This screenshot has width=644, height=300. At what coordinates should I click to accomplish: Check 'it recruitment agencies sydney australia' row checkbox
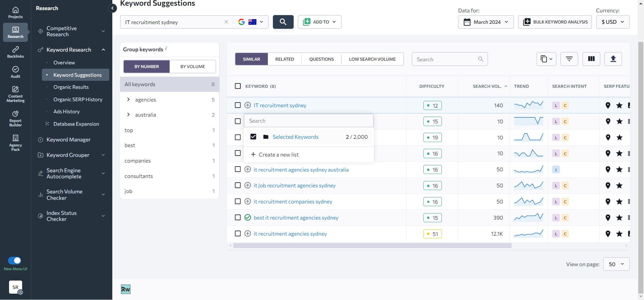pyautogui.click(x=238, y=169)
